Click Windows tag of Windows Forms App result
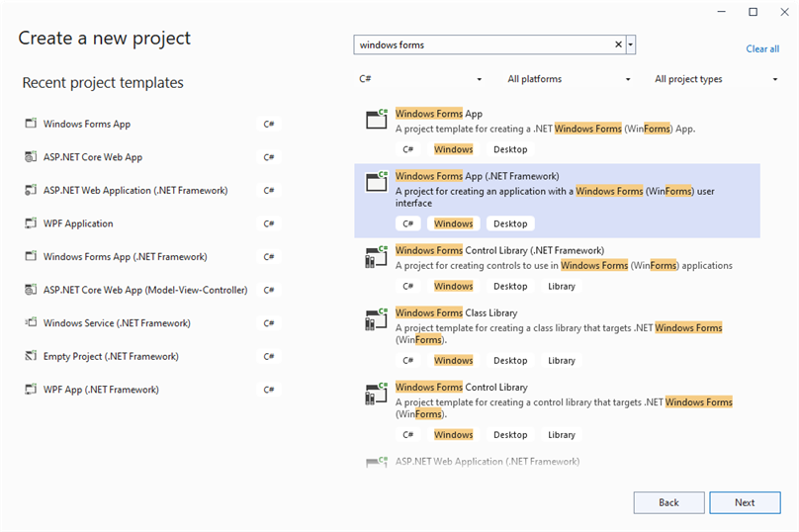The width and height of the screenshot is (799, 532). pos(454,149)
